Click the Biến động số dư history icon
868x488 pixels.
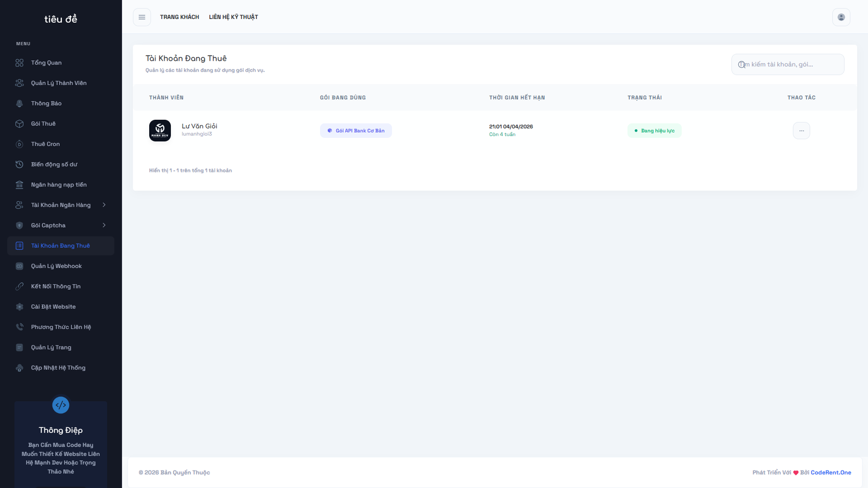[x=20, y=164]
